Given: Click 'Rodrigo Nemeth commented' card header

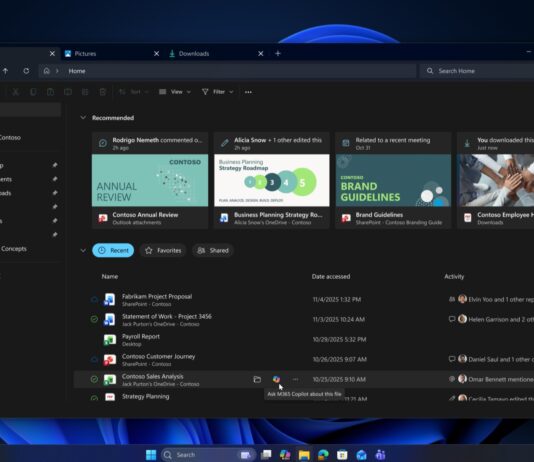Looking at the screenshot, I should pyautogui.click(x=150, y=143).
